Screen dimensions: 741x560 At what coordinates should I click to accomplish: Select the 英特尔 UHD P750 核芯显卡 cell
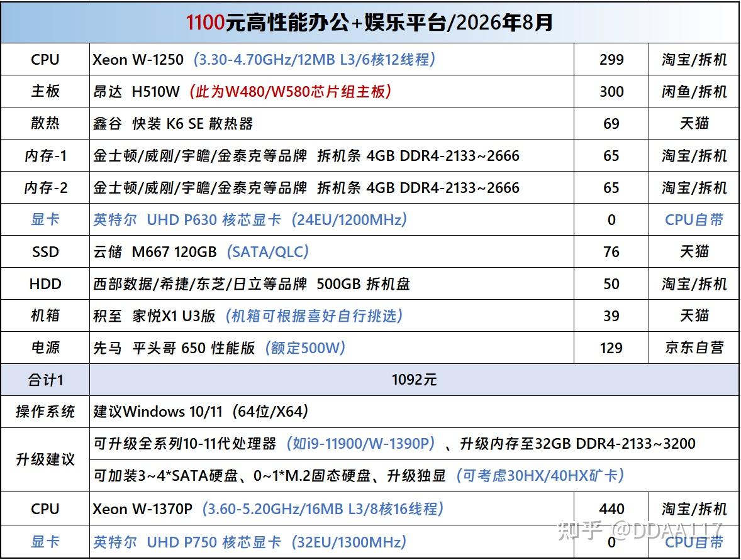(331, 542)
